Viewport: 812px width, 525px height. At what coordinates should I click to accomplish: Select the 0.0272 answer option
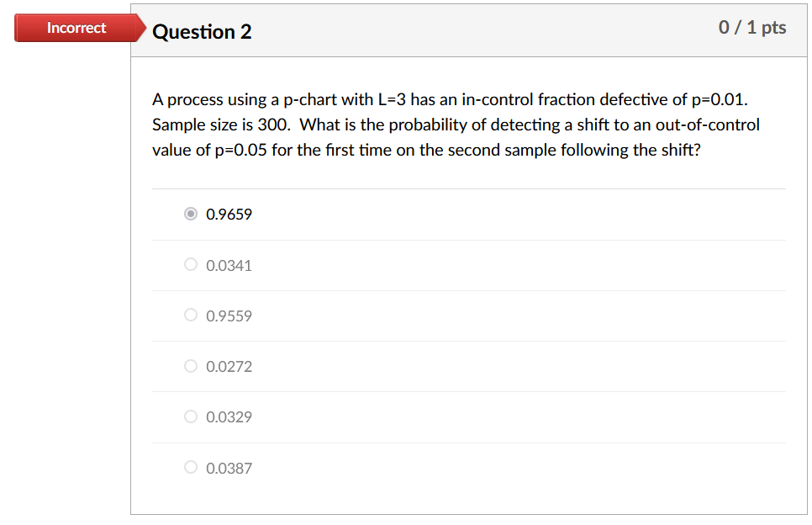(x=191, y=366)
